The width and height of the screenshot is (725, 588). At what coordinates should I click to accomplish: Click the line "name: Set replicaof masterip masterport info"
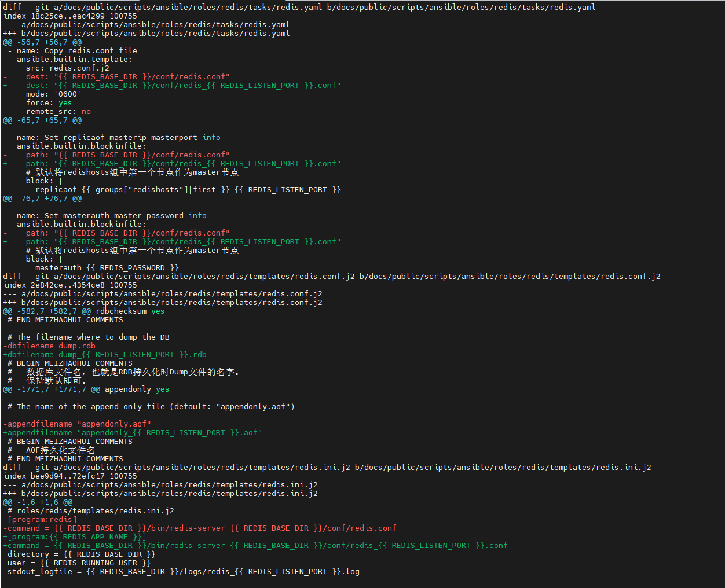pyautogui.click(x=114, y=137)
